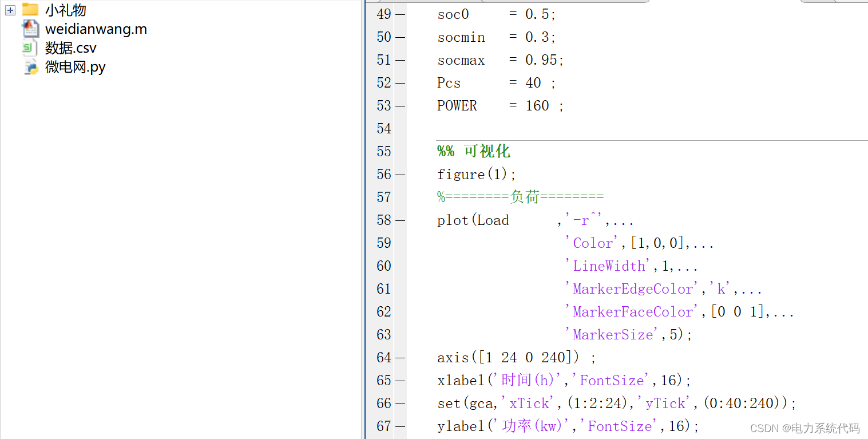The width and height of the screenshot is (868, 439).
Task: Click the weidianwang.m MATLAB file icon
Action: (30, 29)
